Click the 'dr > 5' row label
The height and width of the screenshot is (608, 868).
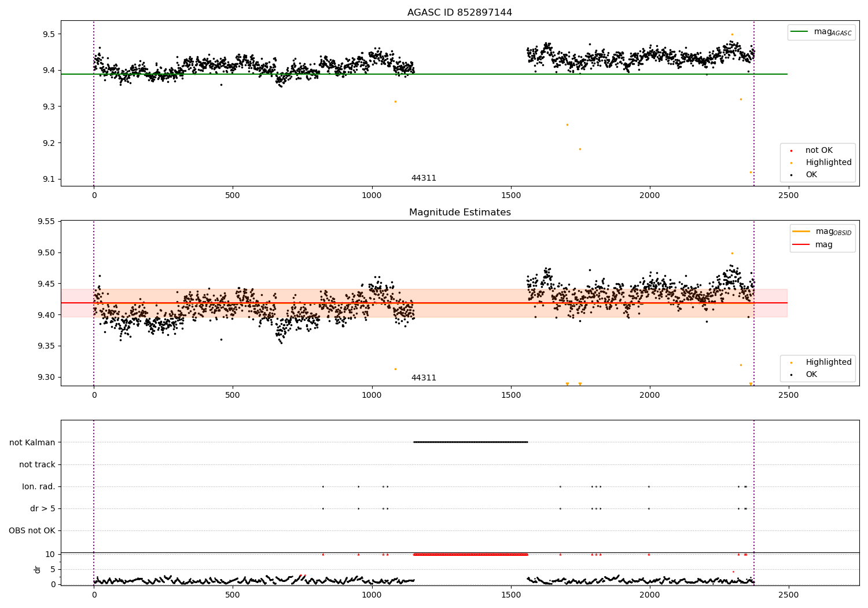(43, 508)
